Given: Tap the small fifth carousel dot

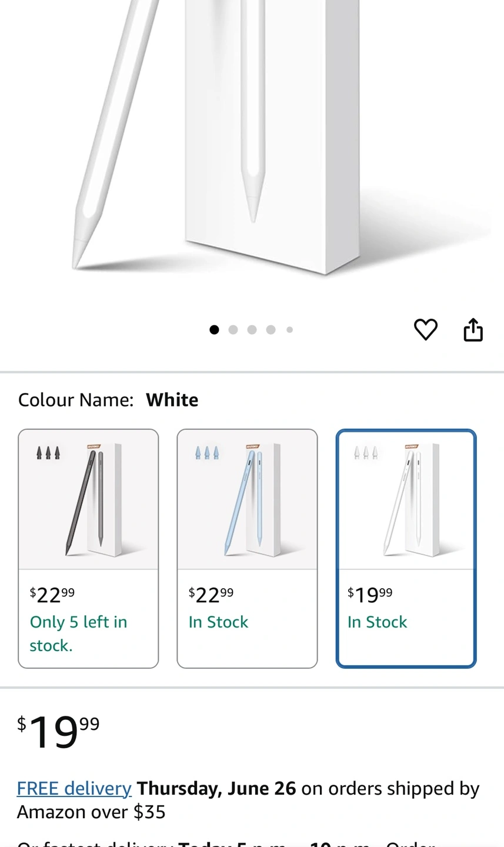Looking at the screenshot, I should (x=289, y=330).
